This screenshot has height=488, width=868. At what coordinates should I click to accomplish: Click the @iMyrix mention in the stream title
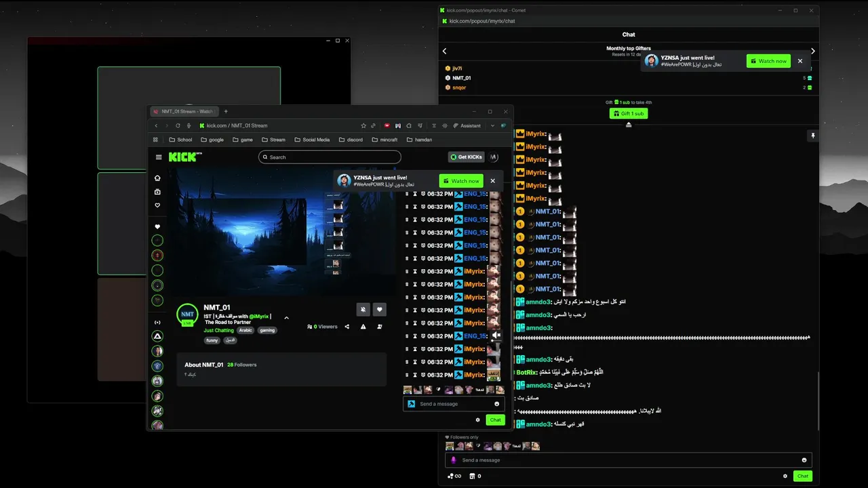[x=258, y=316]
